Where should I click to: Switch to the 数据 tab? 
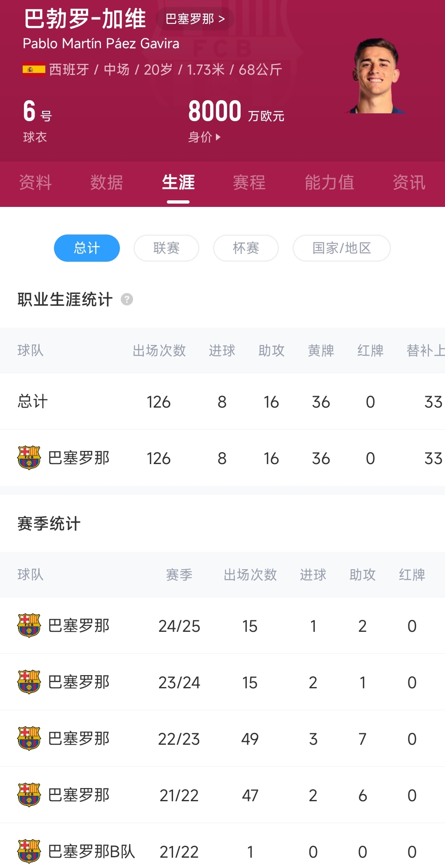click(x=107, y=183)
